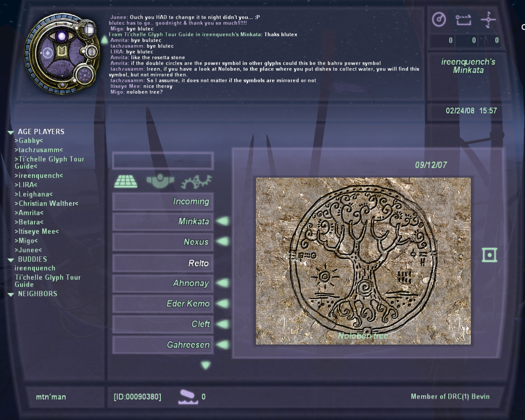Open the Gahreesen folder
525x420 pixels.
click(163, 345)
